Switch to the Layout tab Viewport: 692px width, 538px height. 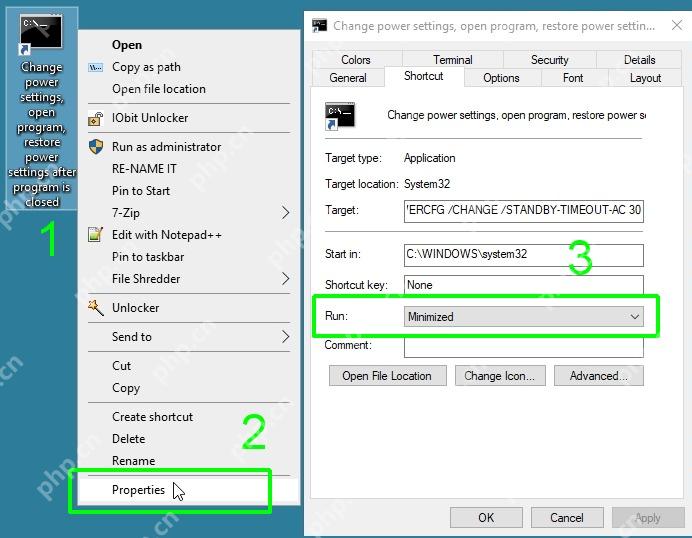(645, 78)
